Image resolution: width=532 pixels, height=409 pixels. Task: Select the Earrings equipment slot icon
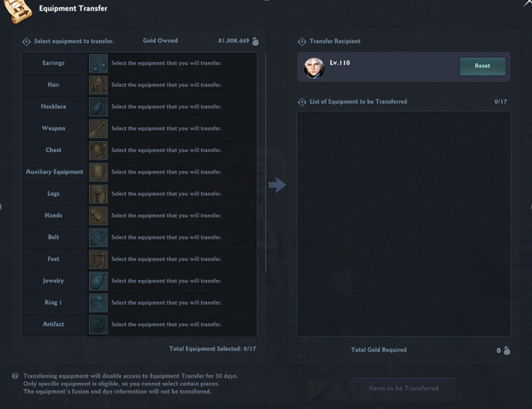point(98,64)
